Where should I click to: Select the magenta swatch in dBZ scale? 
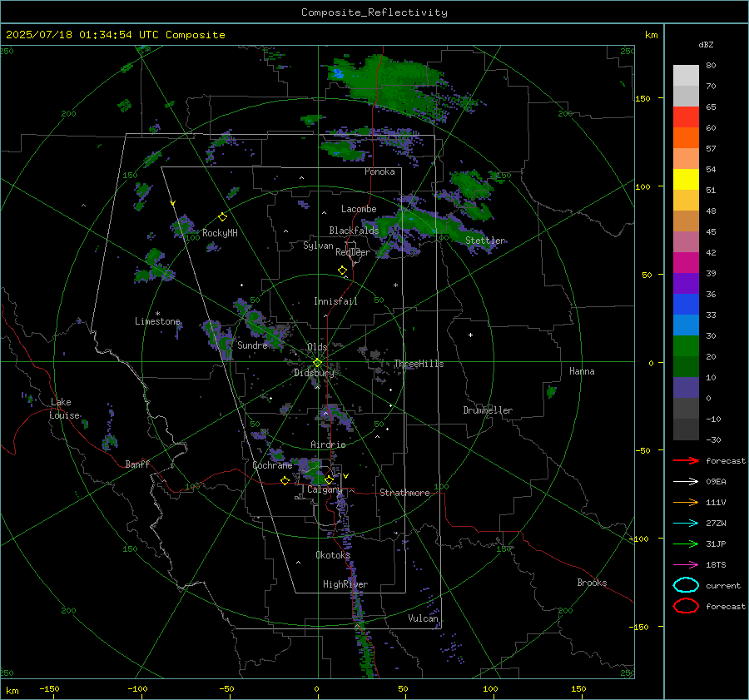coord(686,263)
